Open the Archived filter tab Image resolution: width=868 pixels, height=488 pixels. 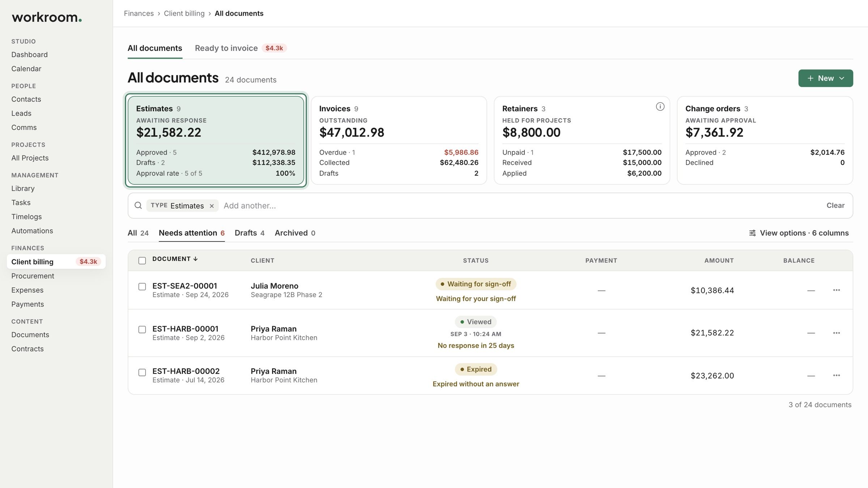[x=295, y=233]
